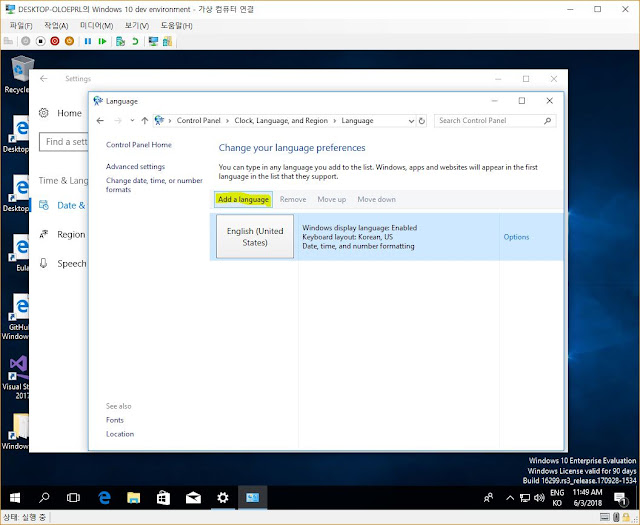Select Region in the Settings sidebar
The width and height of the screenshot is (640, 525).
62,234
